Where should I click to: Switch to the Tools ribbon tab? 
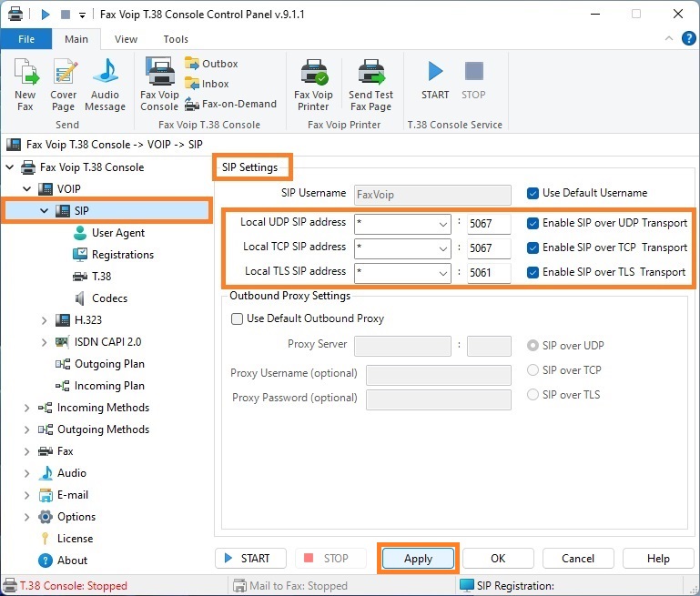point(176,39)
